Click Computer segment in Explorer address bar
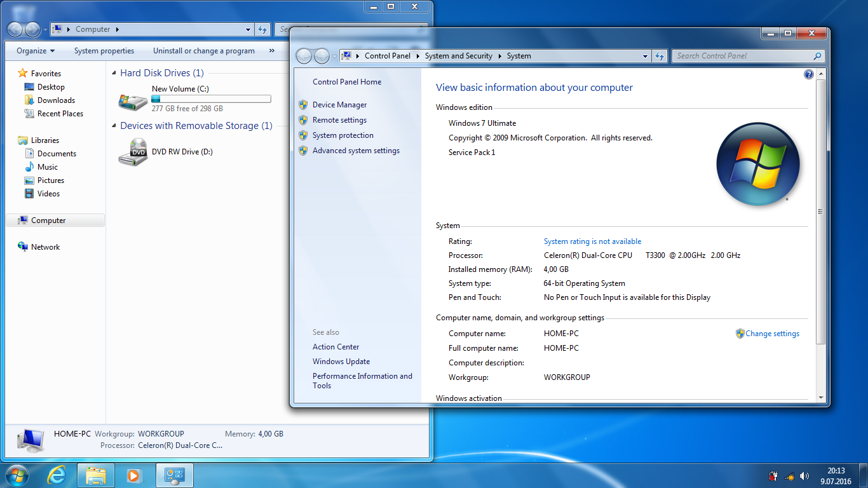868x488 pixels. click(93, 29)
